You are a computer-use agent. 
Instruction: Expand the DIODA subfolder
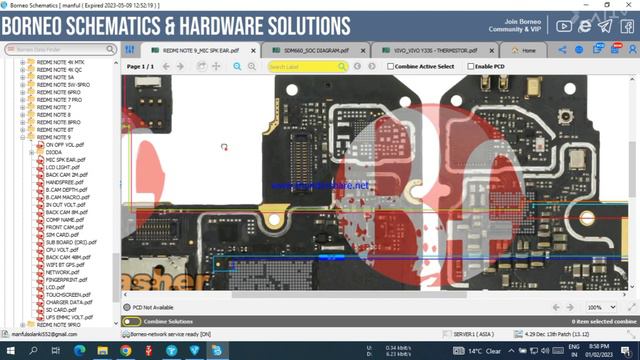click(31, 152)
